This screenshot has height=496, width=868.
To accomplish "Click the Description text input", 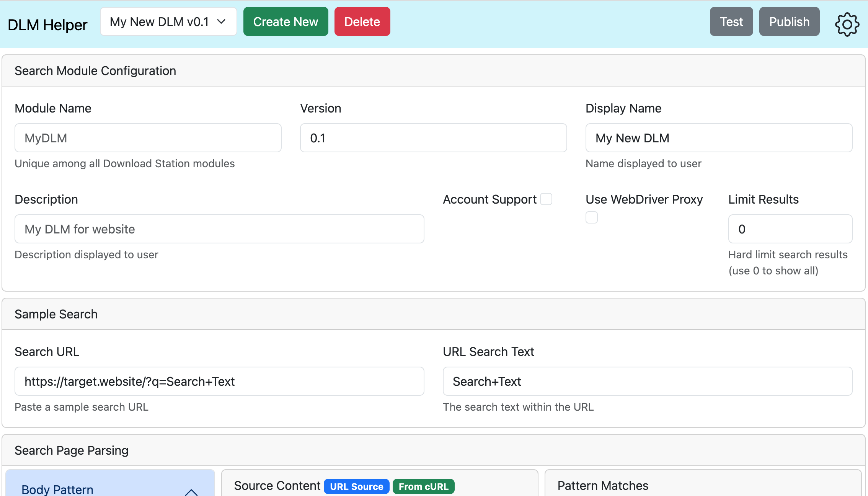I will pos(219,229).
